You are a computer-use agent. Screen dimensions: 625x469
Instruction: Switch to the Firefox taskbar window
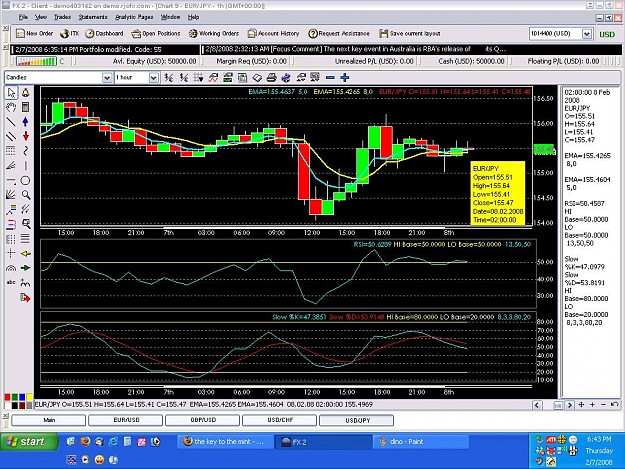coord(226,442)
